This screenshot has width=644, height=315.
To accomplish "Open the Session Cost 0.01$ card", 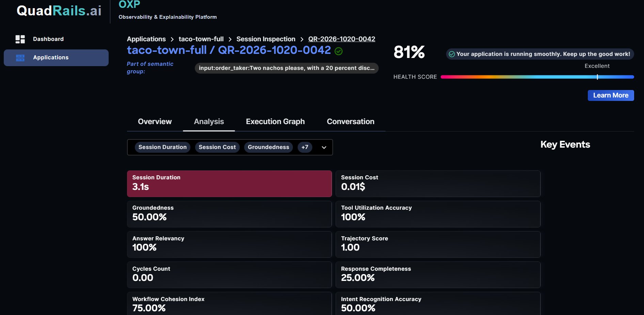I will tap(438, 184).
